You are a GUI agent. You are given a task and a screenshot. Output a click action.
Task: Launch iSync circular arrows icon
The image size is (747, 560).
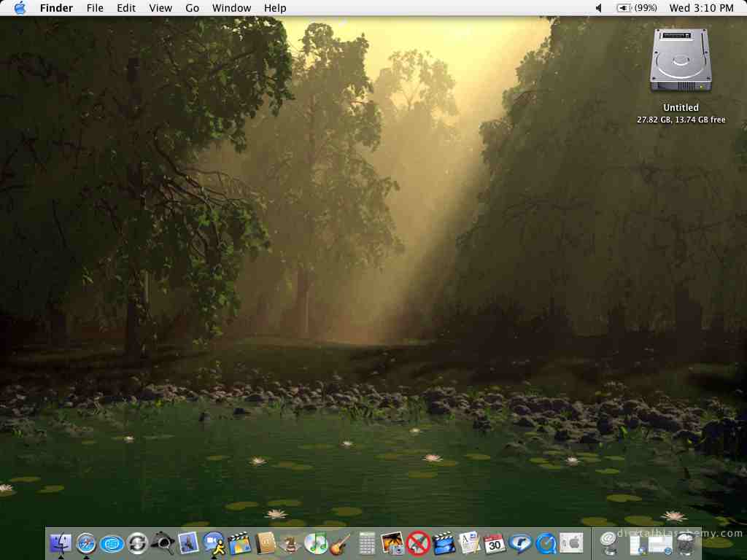click(137, 543)
